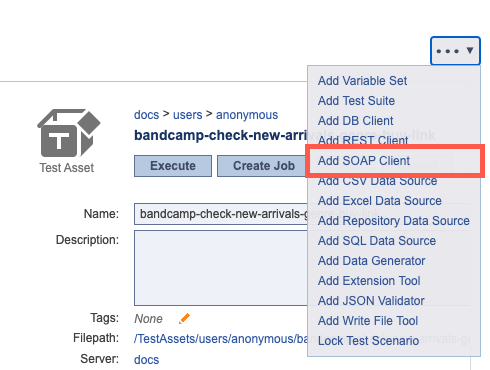
Task: Select Add SOAP Client menu entry
Action: pyautogui.click(x=364, y=161)
